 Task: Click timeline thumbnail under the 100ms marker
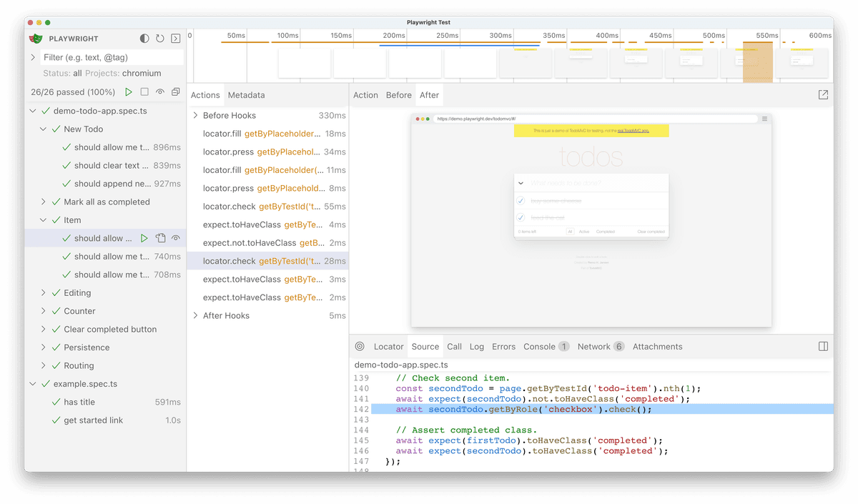305,64
